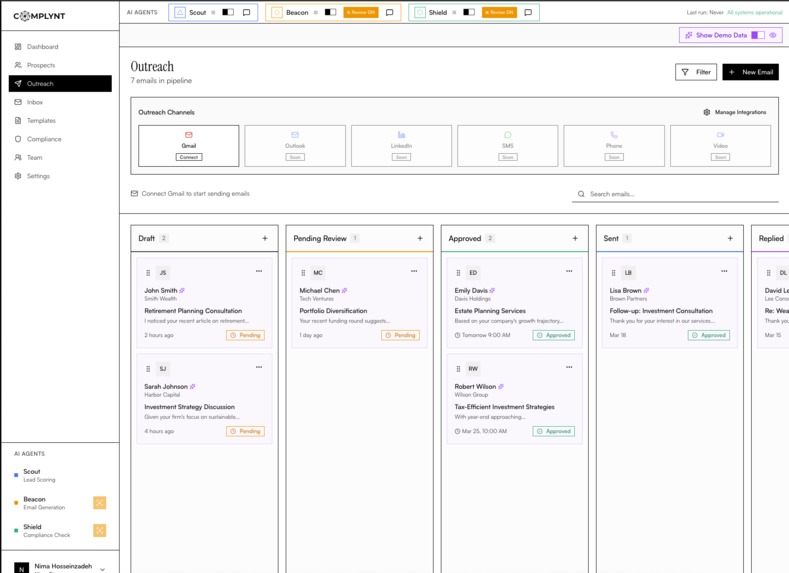Viewport: 789px width, 573px height.
Task: Select the SMS channel card
Action: (508, 146)
